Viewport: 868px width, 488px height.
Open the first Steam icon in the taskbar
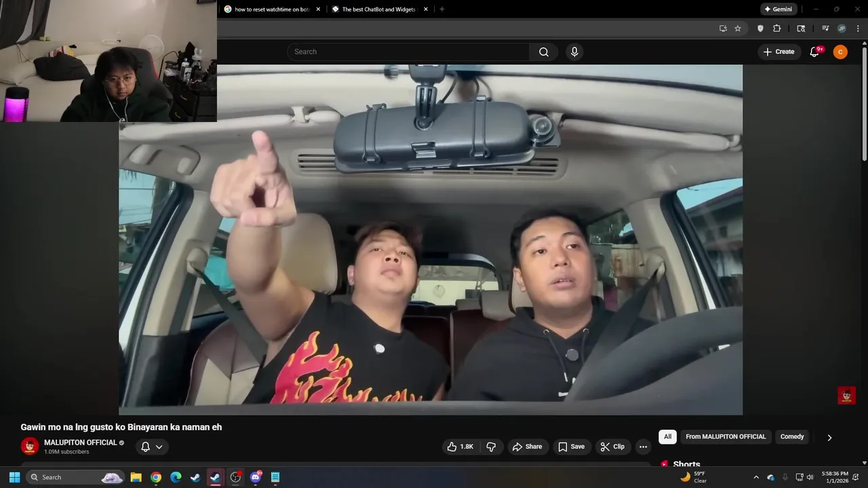(x=195, y=477)
